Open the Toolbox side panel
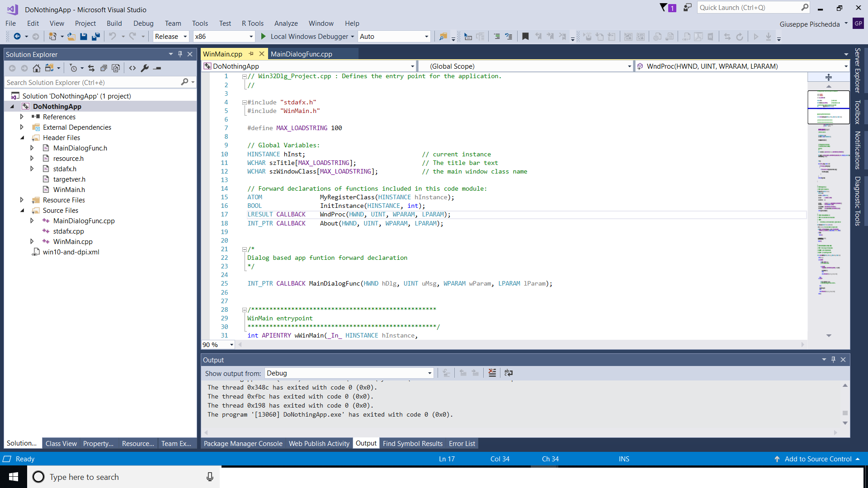 857,112
